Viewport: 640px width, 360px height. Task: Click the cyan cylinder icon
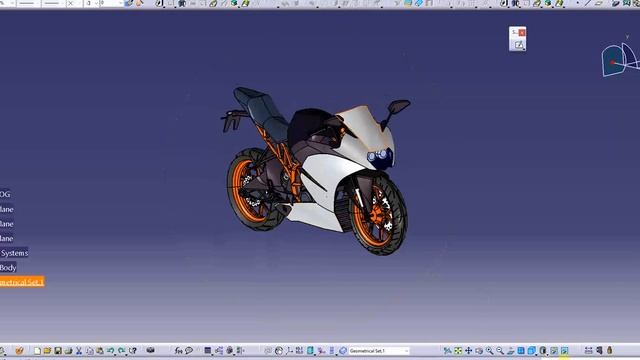pos(311,351)
